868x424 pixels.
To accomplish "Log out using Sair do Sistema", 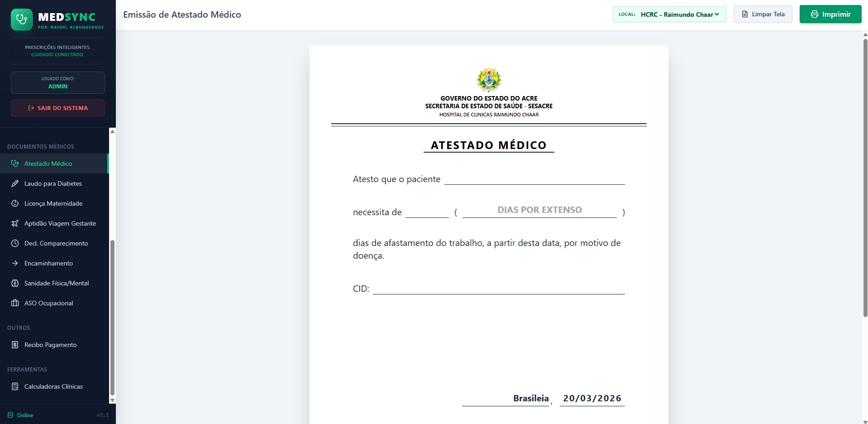I will (x=58, y=108).
